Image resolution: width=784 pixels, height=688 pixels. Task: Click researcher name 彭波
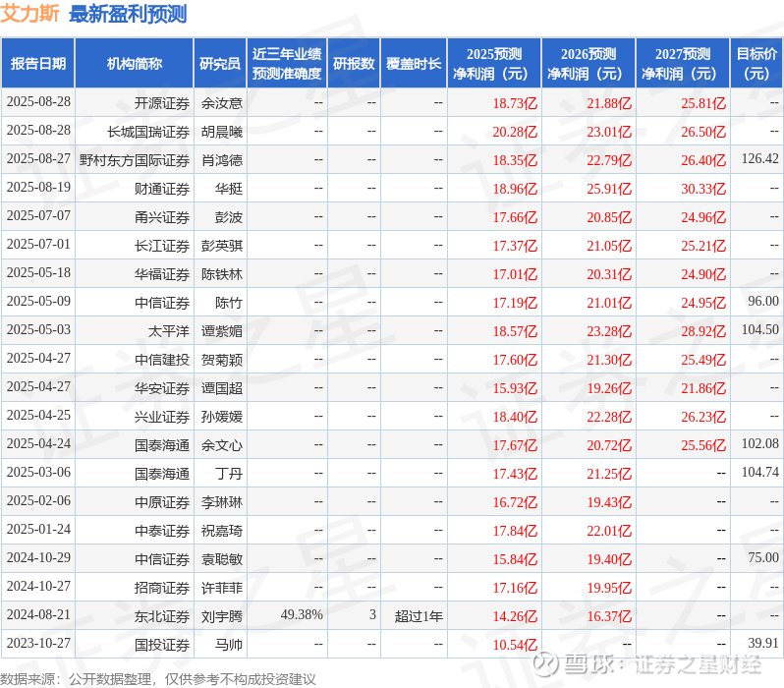click(229, 217)
